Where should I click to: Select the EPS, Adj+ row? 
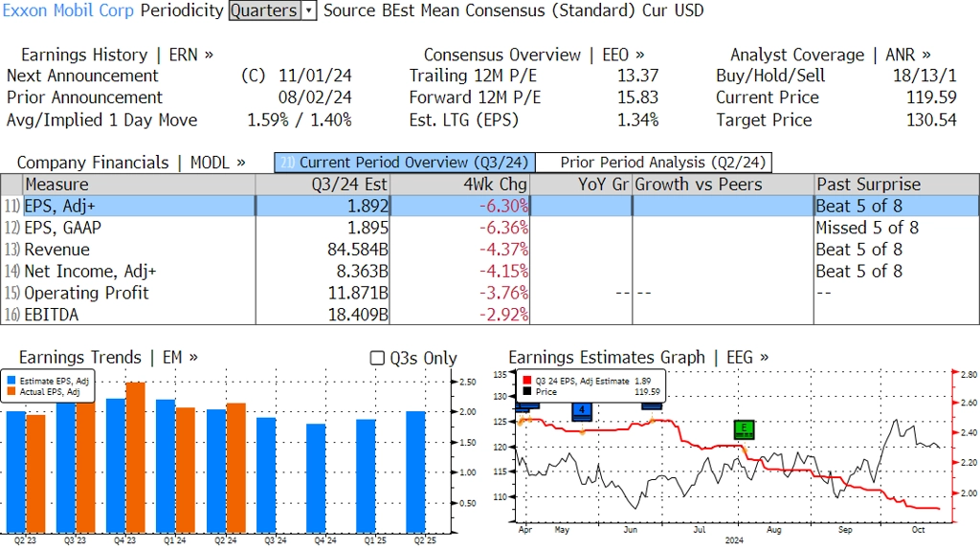(x=490, y=206)
